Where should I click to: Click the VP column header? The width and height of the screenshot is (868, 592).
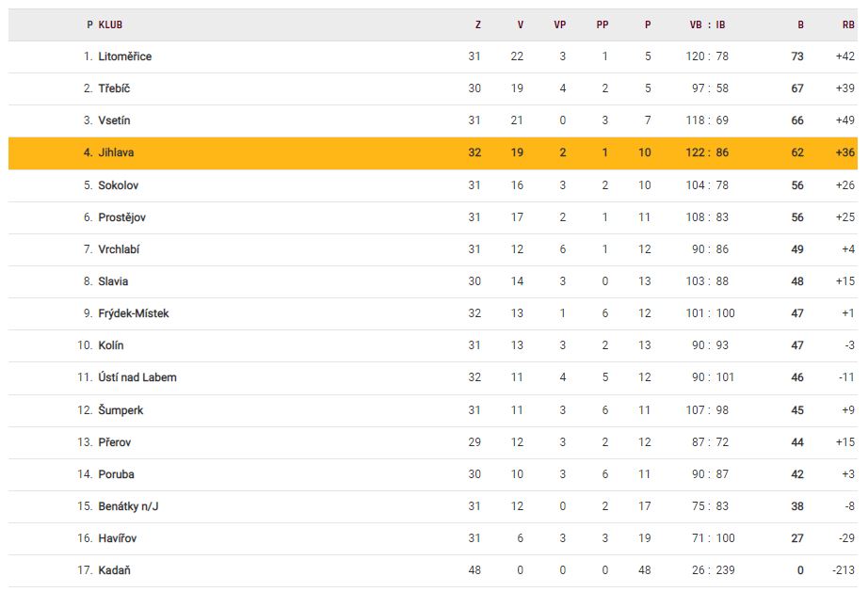[x=560, y=24]
